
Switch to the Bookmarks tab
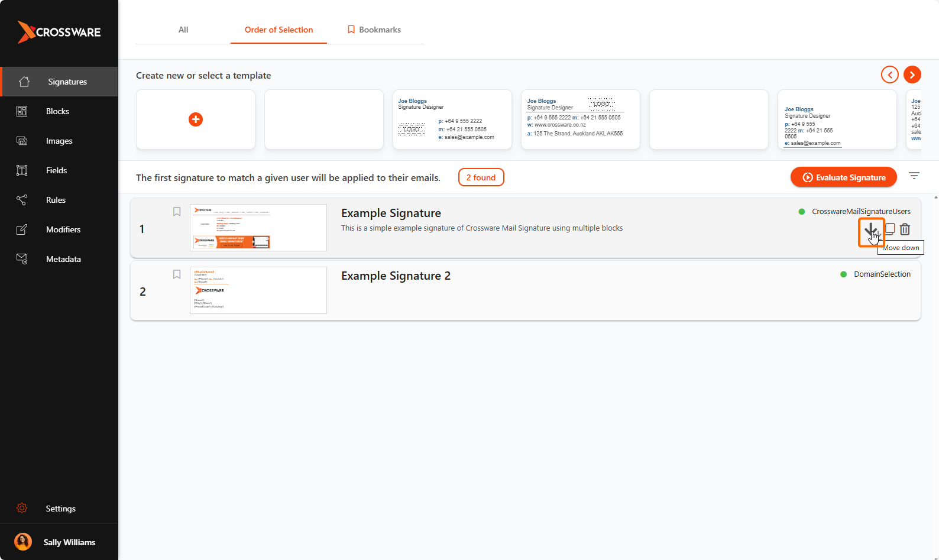tap(374, 30)
